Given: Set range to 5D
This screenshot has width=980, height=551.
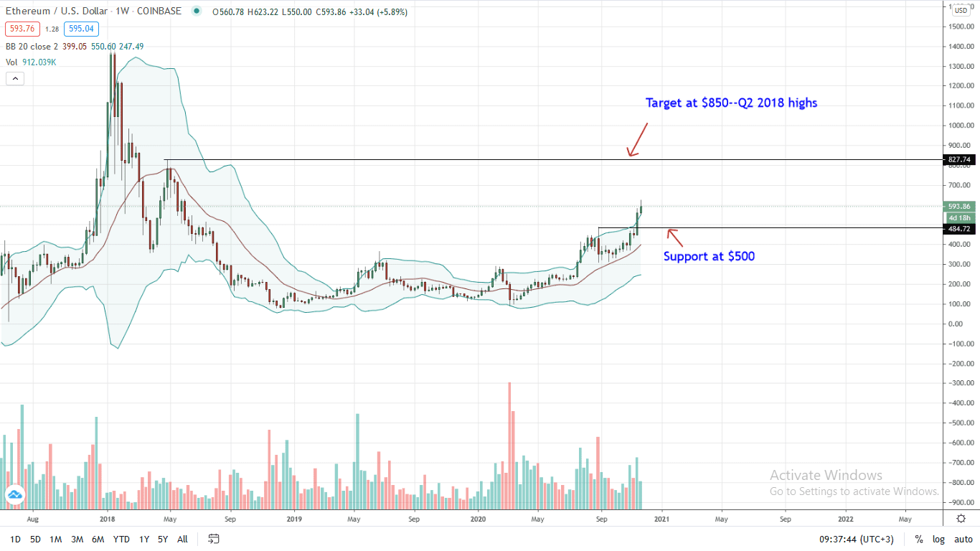Looking at the screenshot, I should (x=35, y=539).
